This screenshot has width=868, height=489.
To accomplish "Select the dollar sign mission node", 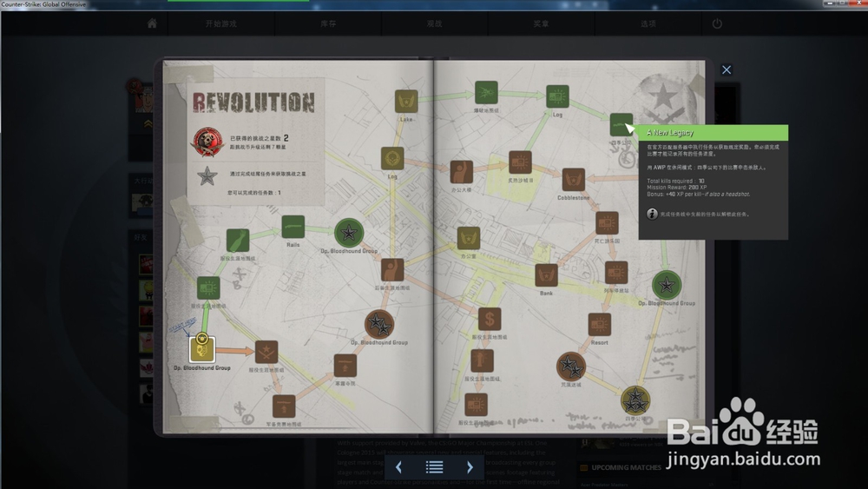I will [490, 319].
